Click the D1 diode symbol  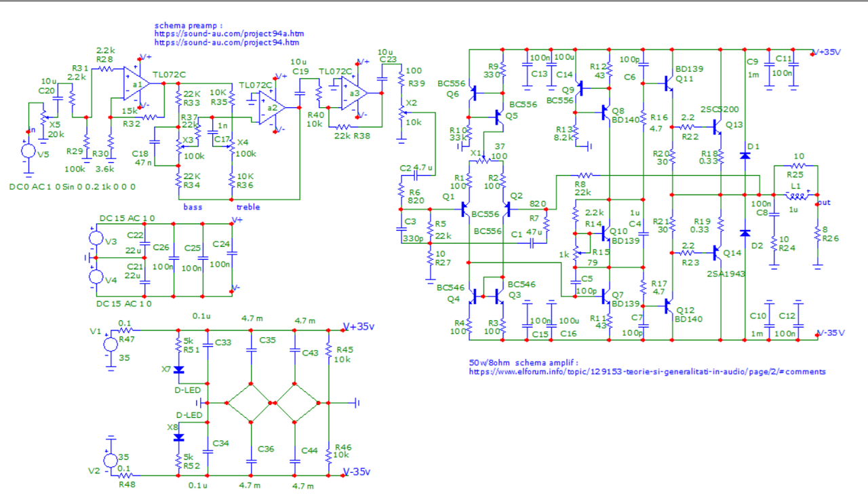pyautogui.click(x=745, y=155)
